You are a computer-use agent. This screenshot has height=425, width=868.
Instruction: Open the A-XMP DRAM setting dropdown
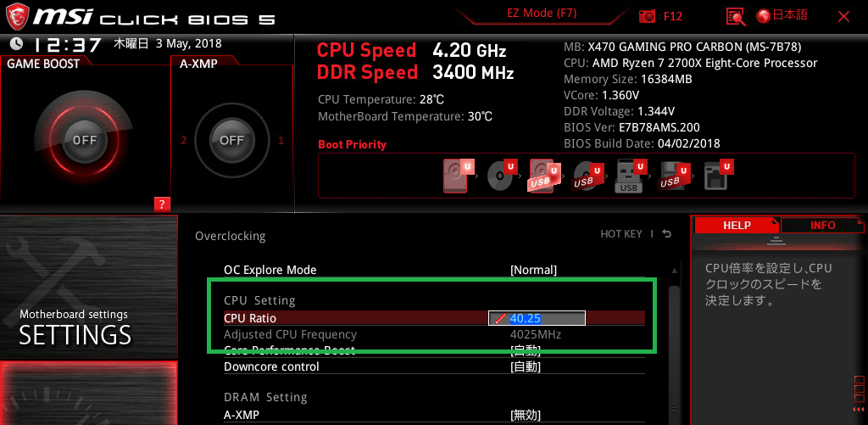coord(525,415)
